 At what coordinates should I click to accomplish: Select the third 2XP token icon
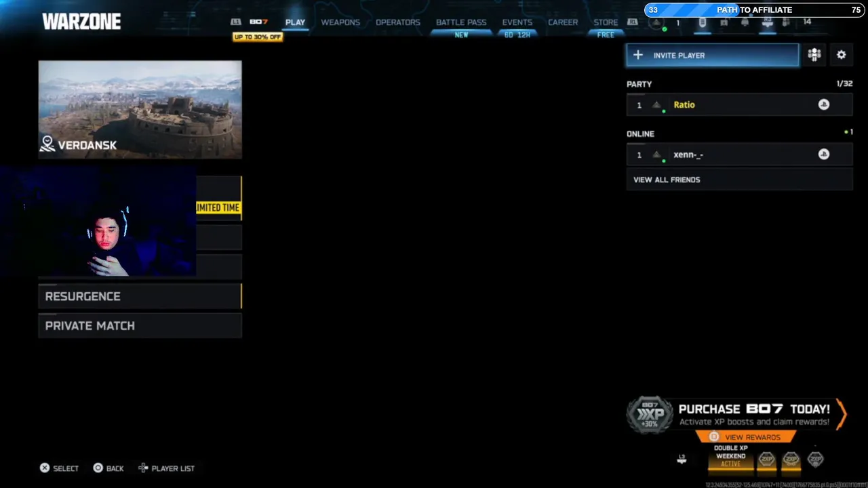(x=815, y=460)
